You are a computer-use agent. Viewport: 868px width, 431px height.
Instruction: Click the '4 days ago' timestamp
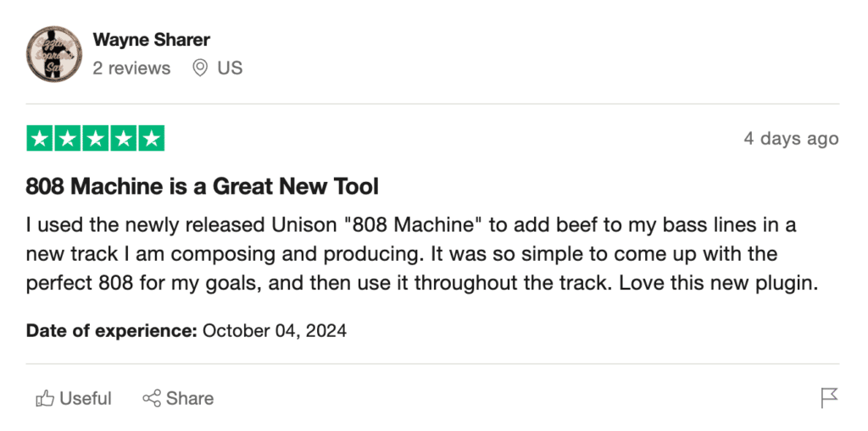click(791, 138)
